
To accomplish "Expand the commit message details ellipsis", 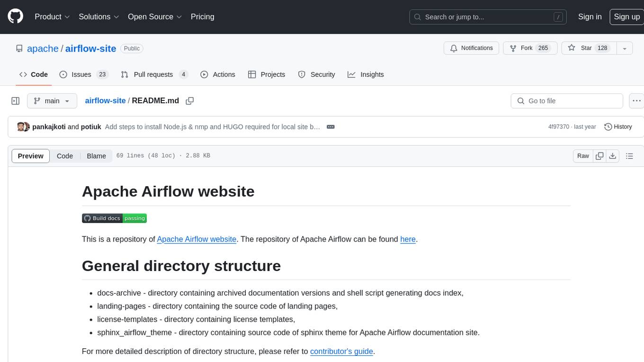I will [331, 127].
